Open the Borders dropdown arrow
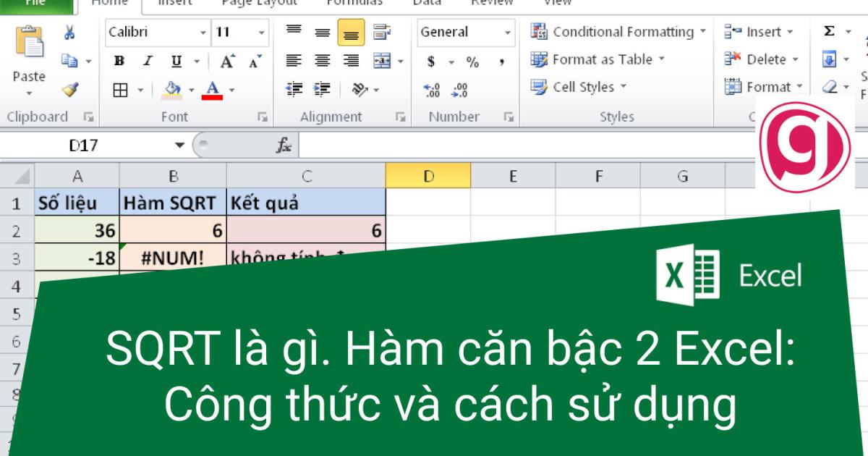 [x=141, y=89]
